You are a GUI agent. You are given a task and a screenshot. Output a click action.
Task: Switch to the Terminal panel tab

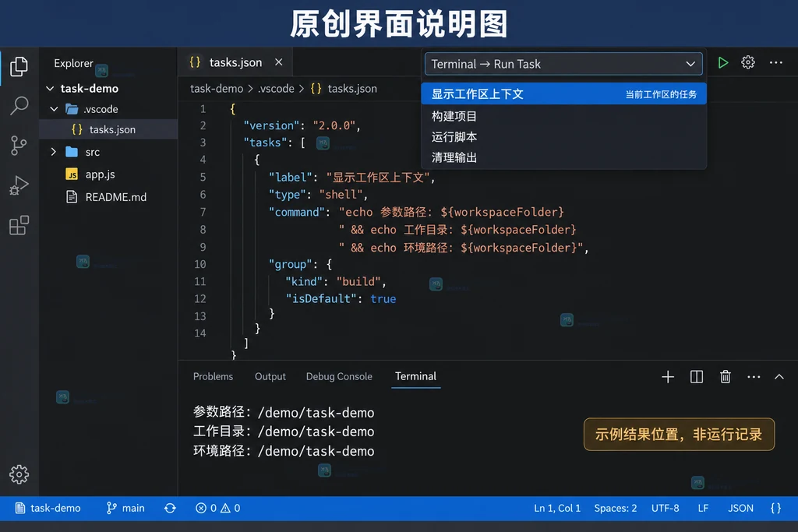pyautogui.click(x=416, y=376)
